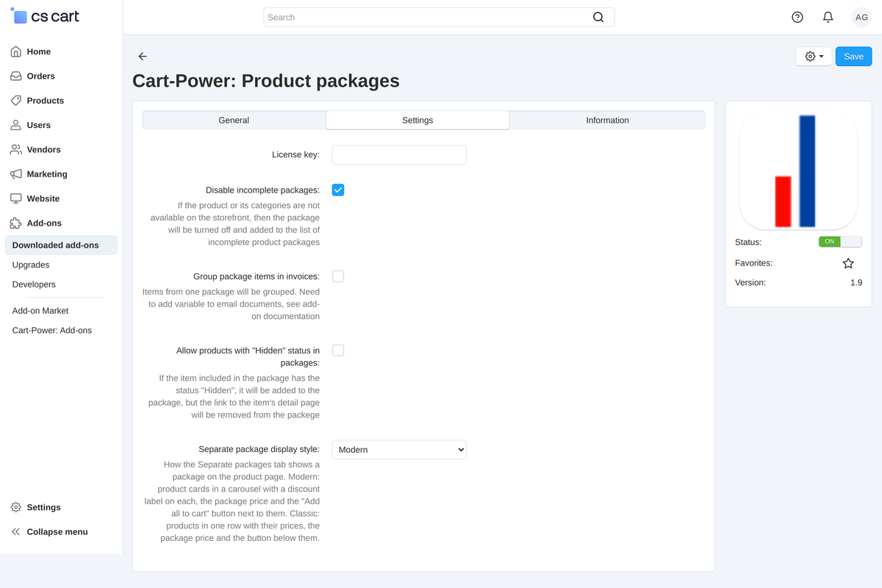
Task: Open Separate package display style dropdown
Action: [399, 449]
